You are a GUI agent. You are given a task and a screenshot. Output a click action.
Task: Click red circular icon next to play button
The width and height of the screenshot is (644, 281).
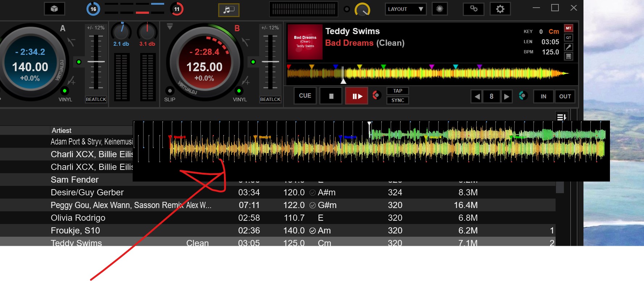tap(377, 95)
